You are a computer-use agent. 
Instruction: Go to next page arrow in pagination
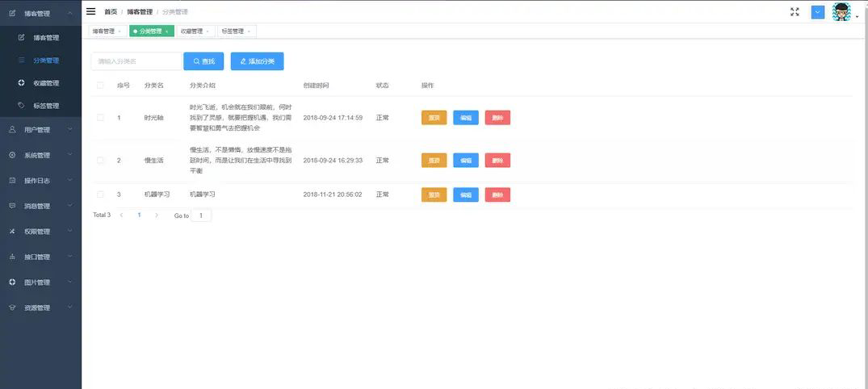click(157, 215)
